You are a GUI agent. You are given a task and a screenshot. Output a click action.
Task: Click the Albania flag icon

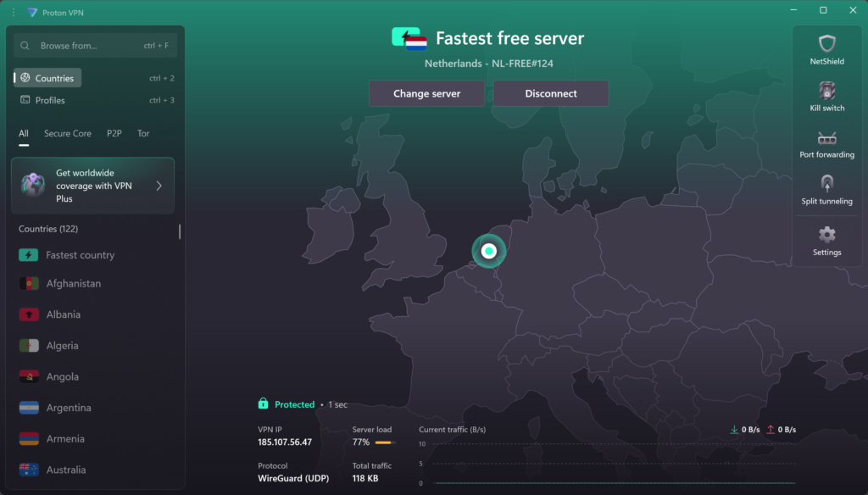click(29, 314)
